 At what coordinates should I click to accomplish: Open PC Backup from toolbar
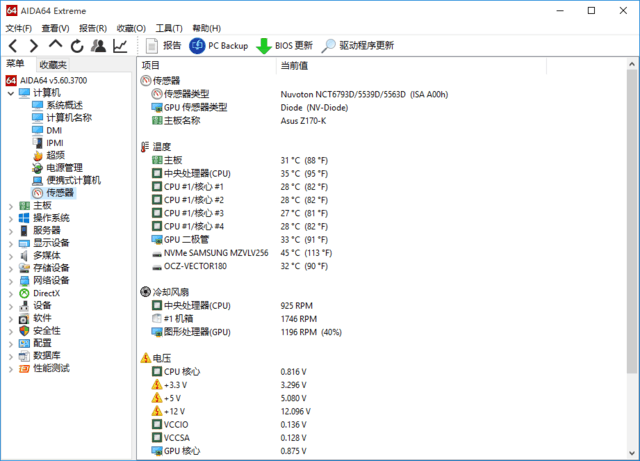click(x=218, y=45)
